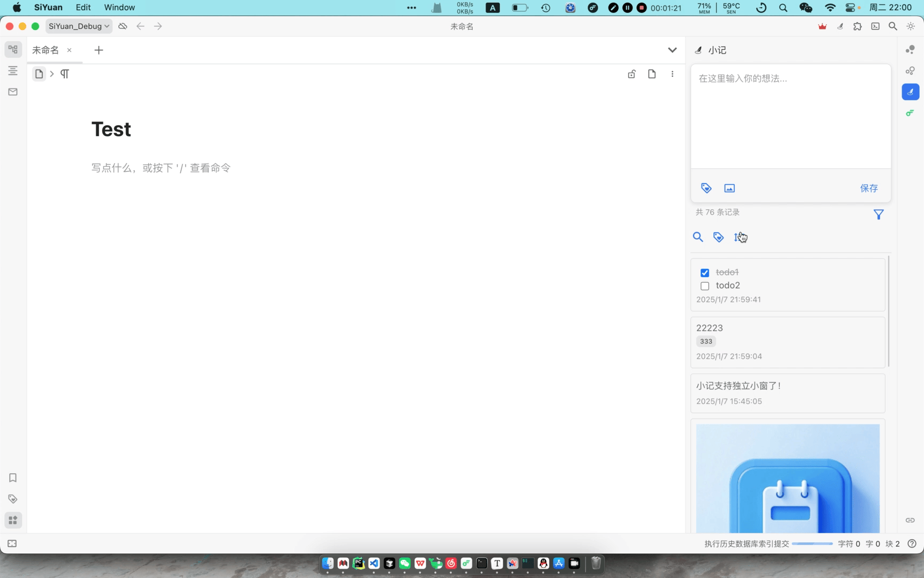
Task: Click the search icon in the 小记 records list
Action: (x=698, y=237)
